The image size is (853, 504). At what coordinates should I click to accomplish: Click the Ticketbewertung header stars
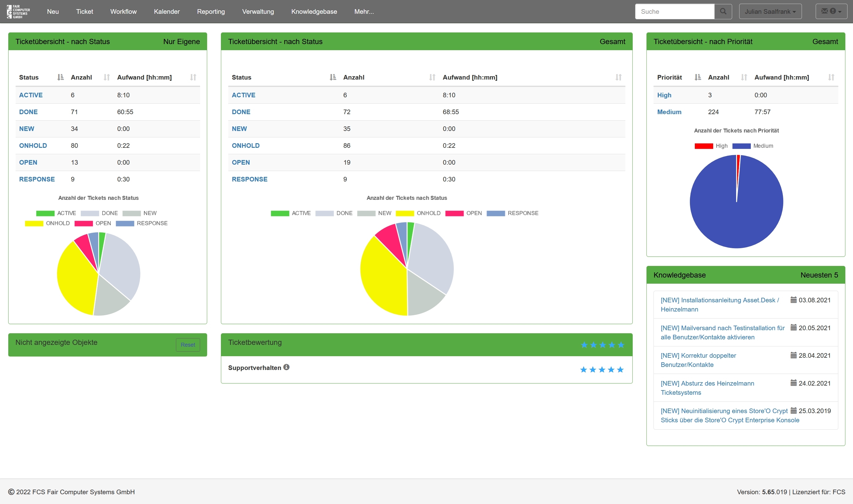click(602, 345)
